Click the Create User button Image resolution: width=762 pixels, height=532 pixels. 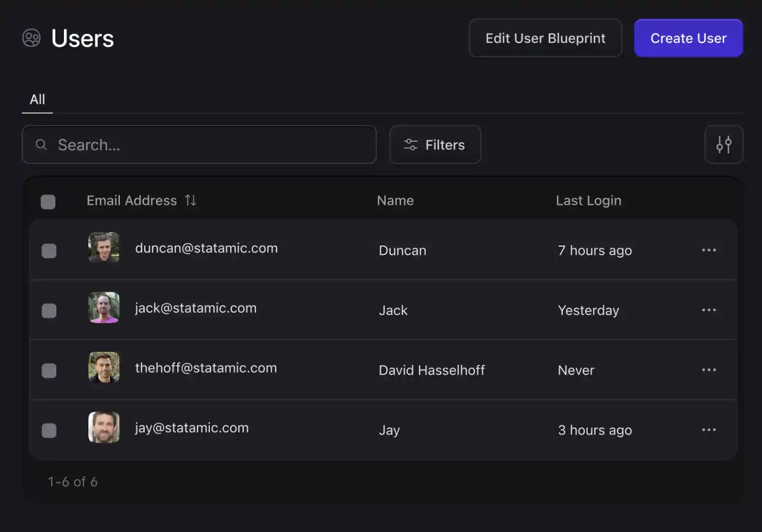point(688,38)
